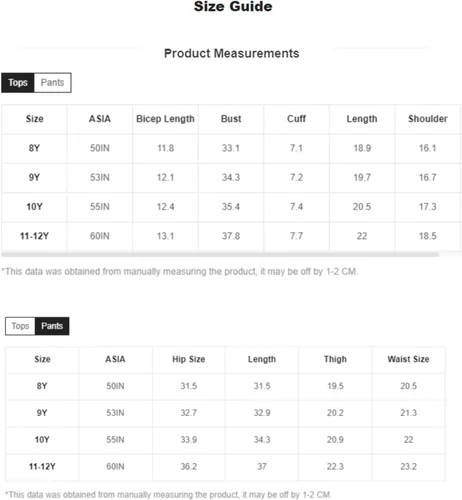Click the Bust header in tops table

pyautogui.click(x=231, y=119)
